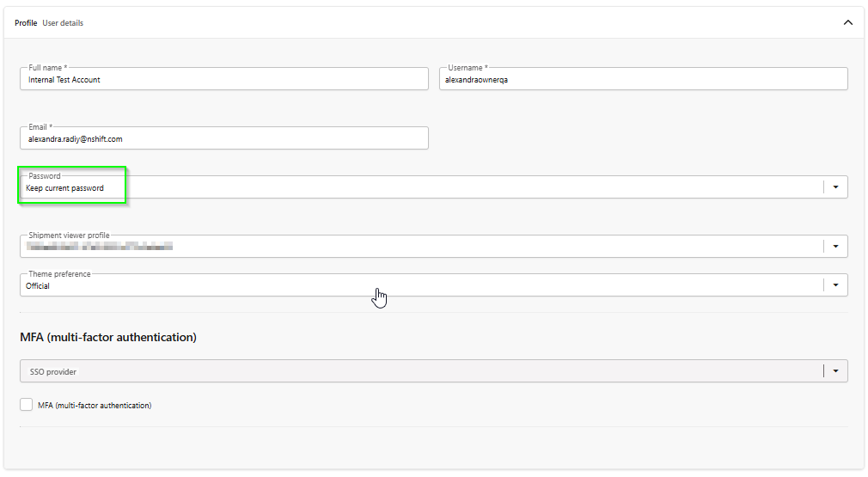Select the 'Keep current password' text
The height and width of the screenshot is (477, 868).
coord(65,188)
